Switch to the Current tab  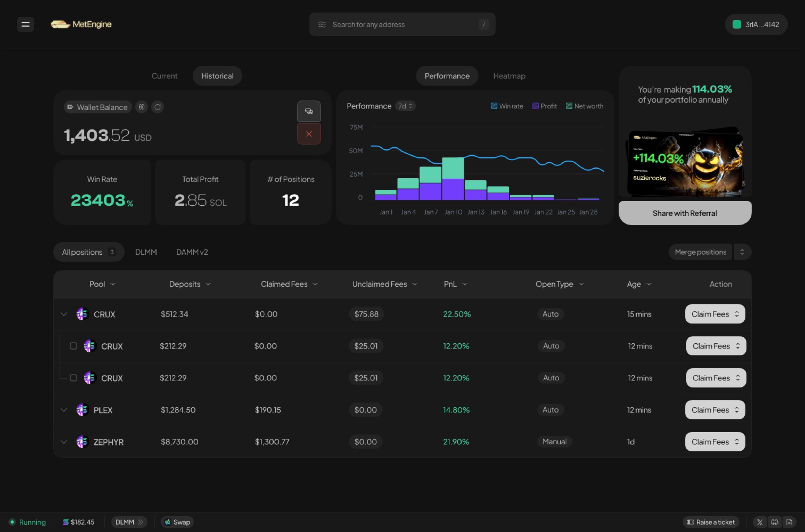pos(164,76)
